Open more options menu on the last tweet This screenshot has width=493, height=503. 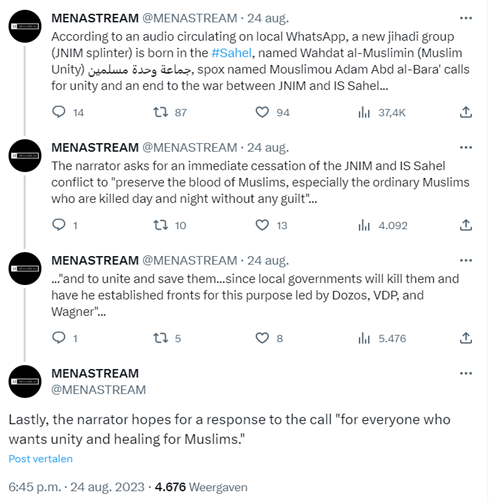[x=466, y=373]
